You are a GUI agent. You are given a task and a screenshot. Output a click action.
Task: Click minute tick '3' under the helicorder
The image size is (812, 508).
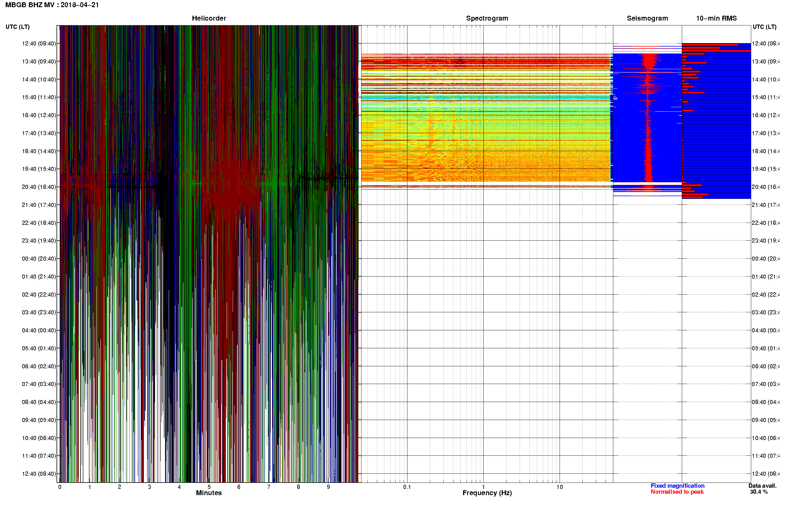[x=149, y=487]
